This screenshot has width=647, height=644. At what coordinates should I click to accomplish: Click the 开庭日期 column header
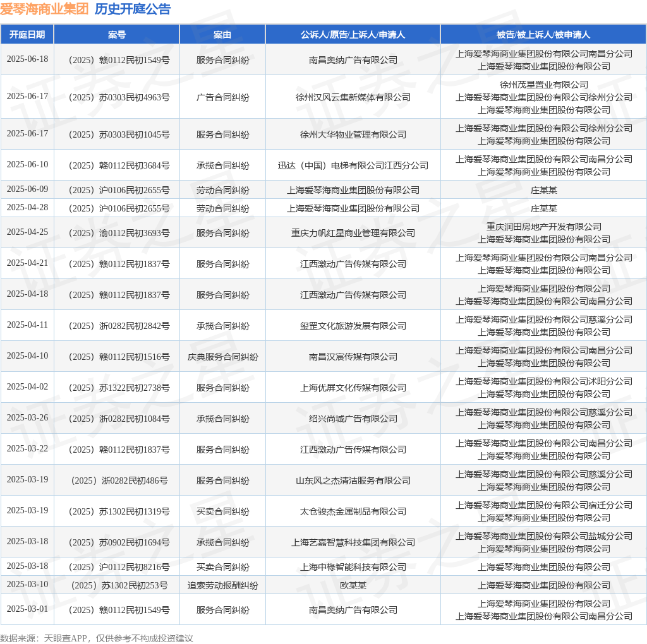27,35
